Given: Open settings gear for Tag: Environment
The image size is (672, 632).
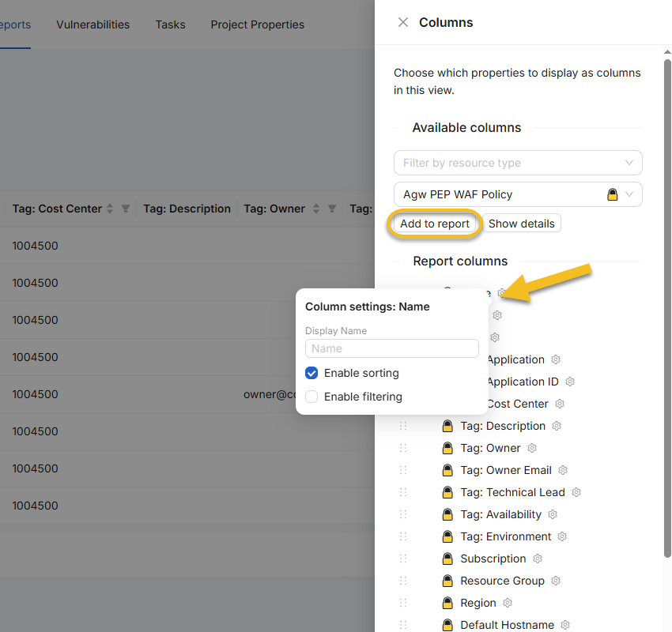Looking at the screenshot, I should (562, 536).
